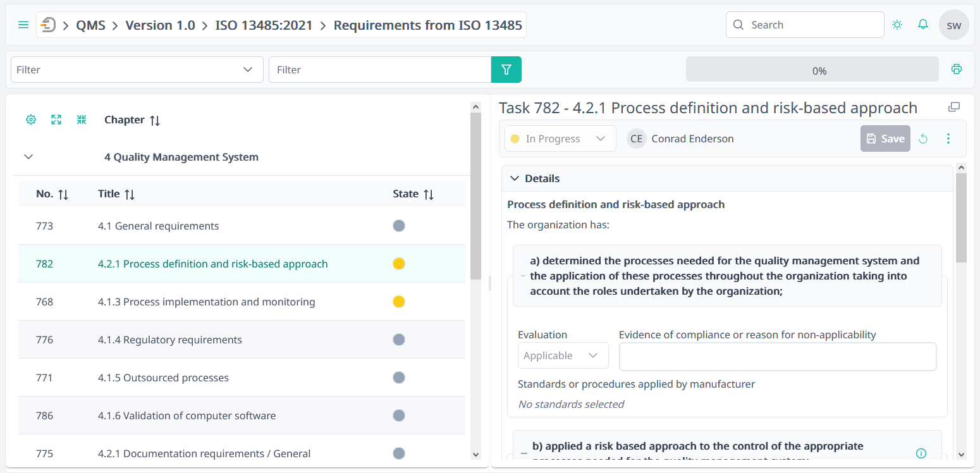Reset task changes with refresh icon
This screenshot has width=980, height=473.
click(x=923, y=138)
